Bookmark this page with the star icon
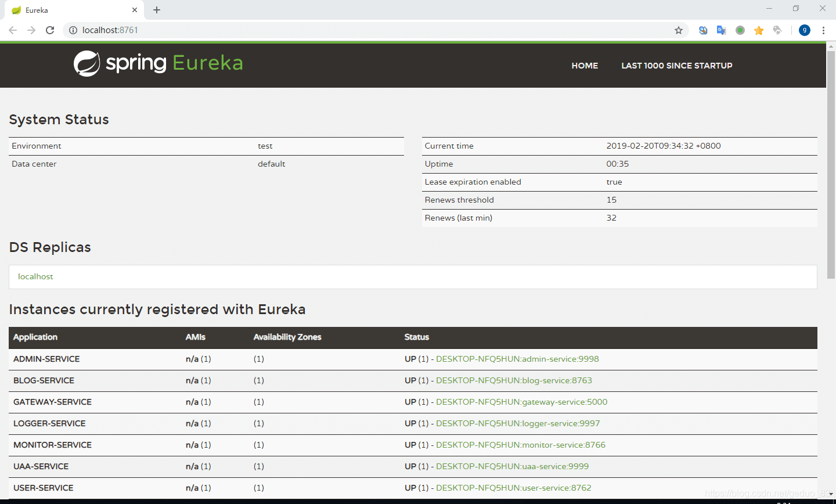Viewport: 836px width, 504px height. tap(679, 30)
